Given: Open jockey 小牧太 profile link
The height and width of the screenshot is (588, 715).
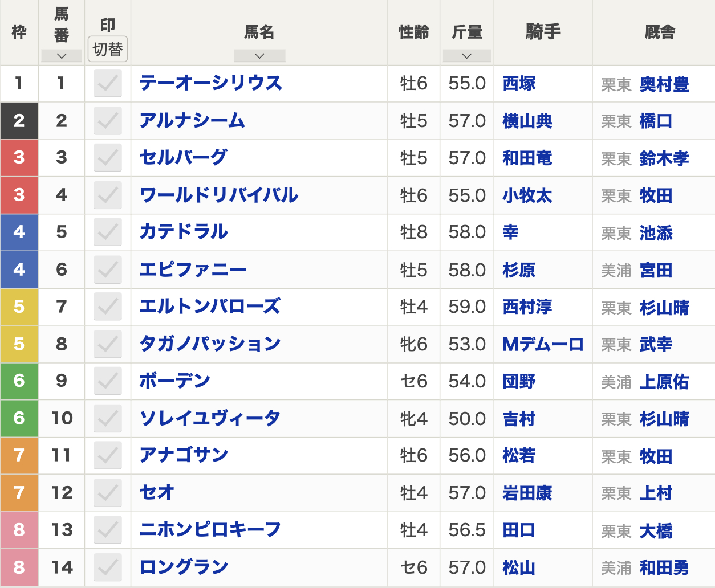Looking at the screenshot, I should pyautogui.click(x=527, y=195).
